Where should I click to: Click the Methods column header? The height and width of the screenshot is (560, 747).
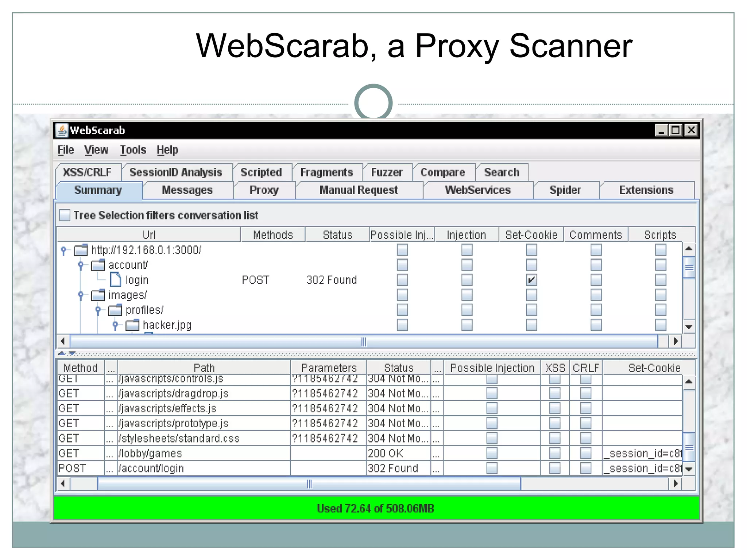pos(273,235)
